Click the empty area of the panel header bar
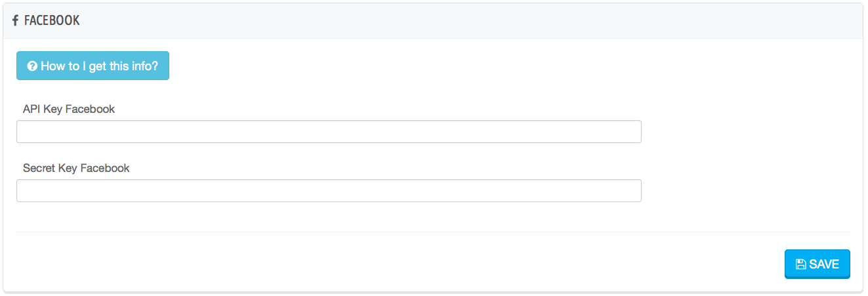This screenshot has width=868, height=296. 459,21
